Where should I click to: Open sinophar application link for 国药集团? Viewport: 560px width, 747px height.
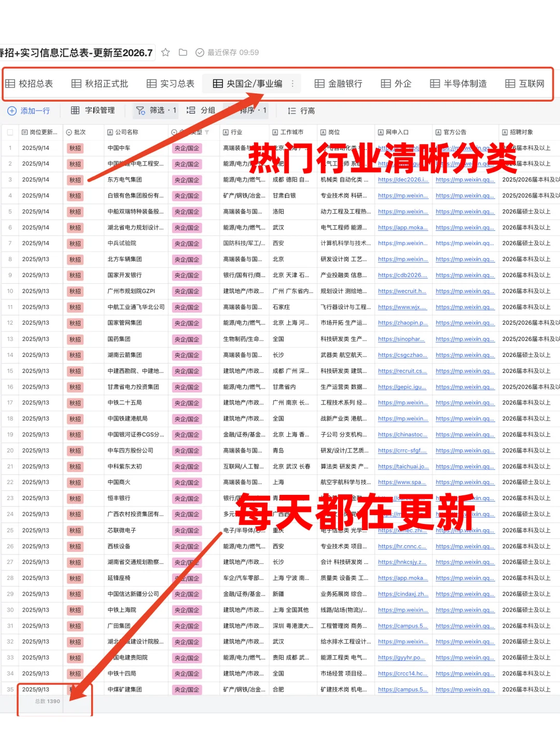402,339
